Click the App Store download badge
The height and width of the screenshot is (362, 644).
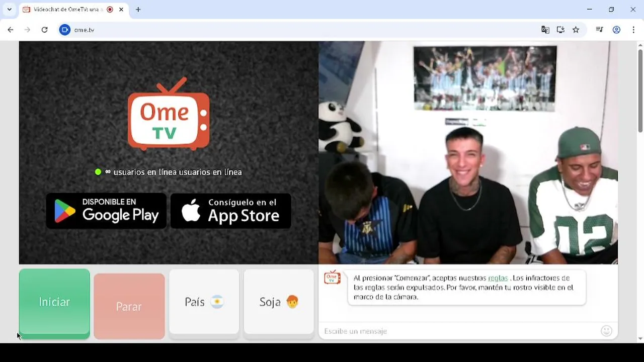(x=231, y=211)
